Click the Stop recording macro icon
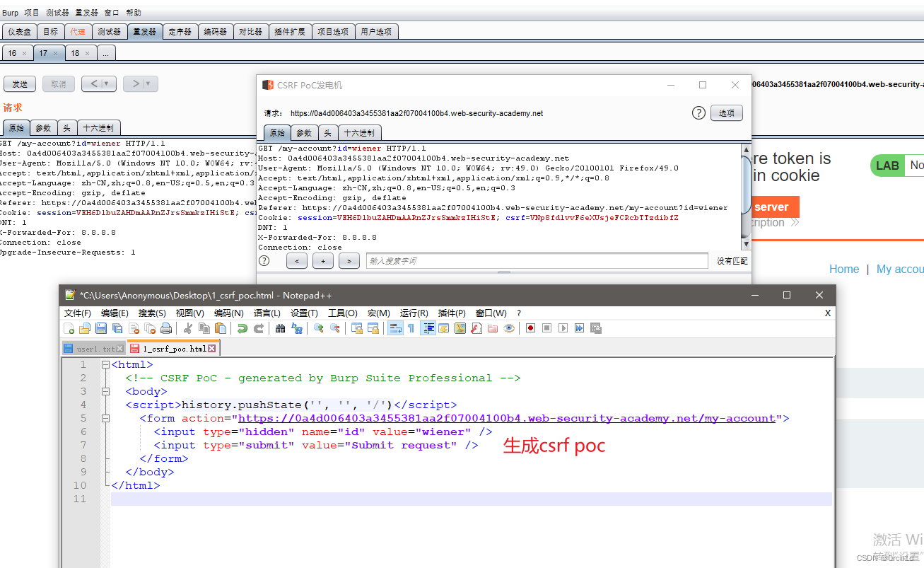 [x=546, y=328]
